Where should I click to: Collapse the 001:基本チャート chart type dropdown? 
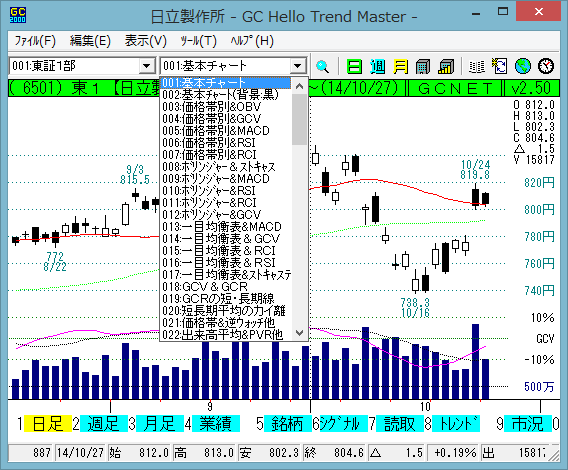click(x=297, y=66)
